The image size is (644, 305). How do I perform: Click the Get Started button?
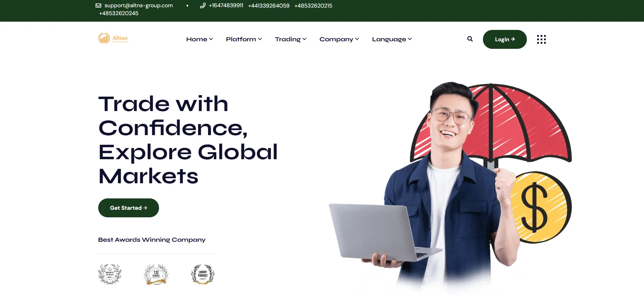pyautogui.click(x=128, y=208)
